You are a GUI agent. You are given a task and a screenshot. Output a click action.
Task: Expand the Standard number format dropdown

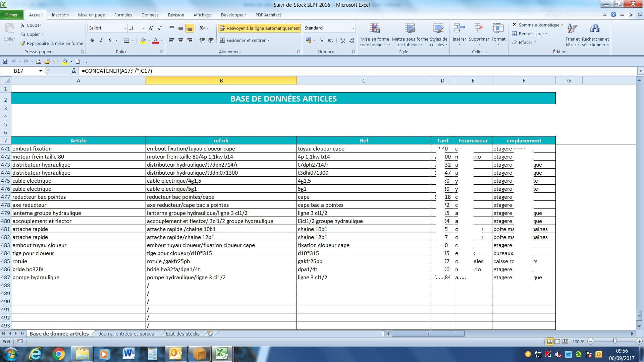[353, 28]
